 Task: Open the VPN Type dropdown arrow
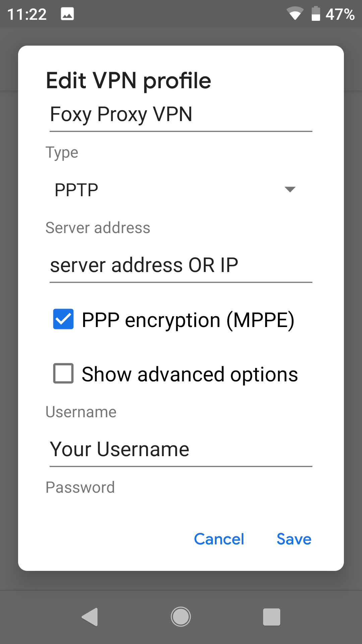(x=290, y=190)
